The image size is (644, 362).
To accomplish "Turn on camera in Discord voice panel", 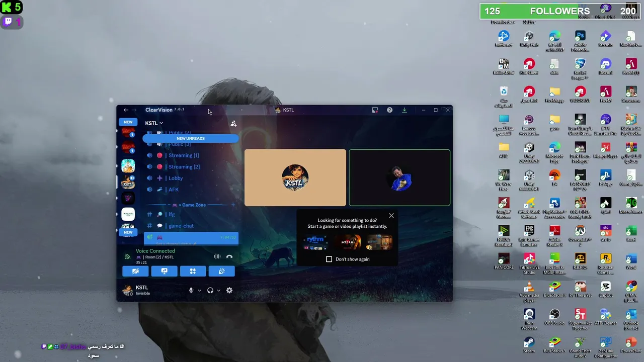I will pyautogui.click(x=135, y=271).
